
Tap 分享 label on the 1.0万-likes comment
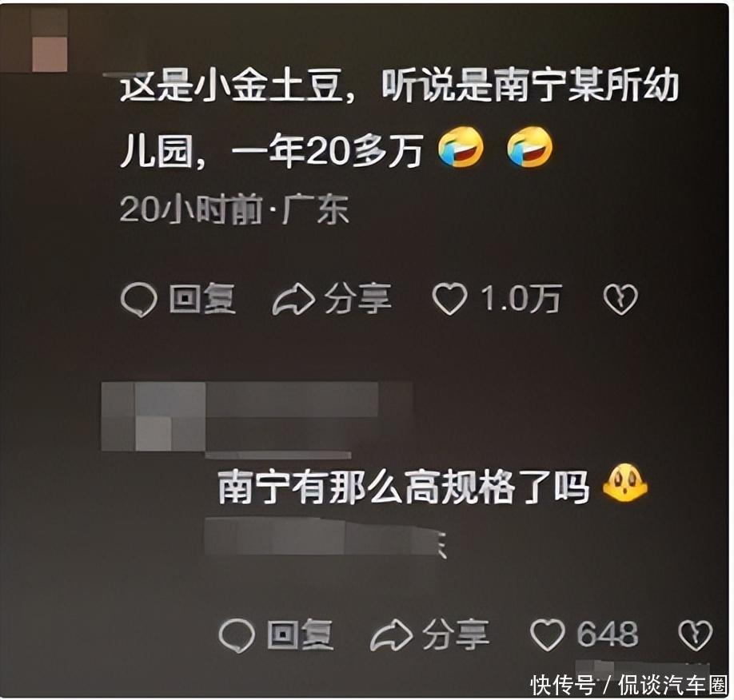pyautogui.click(x=358, y=299)
